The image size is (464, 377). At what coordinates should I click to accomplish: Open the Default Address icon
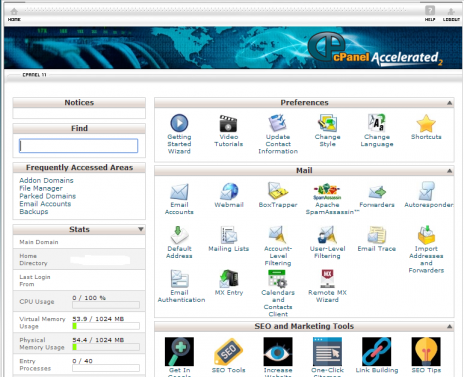[179, 235]
